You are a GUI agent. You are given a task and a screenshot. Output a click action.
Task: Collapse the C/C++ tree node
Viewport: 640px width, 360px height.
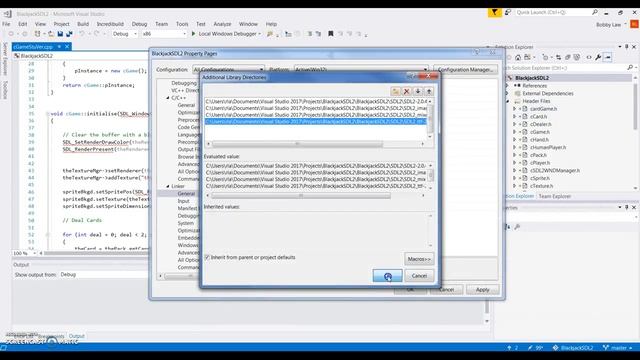pyautogui.click(x=168, y=98)
